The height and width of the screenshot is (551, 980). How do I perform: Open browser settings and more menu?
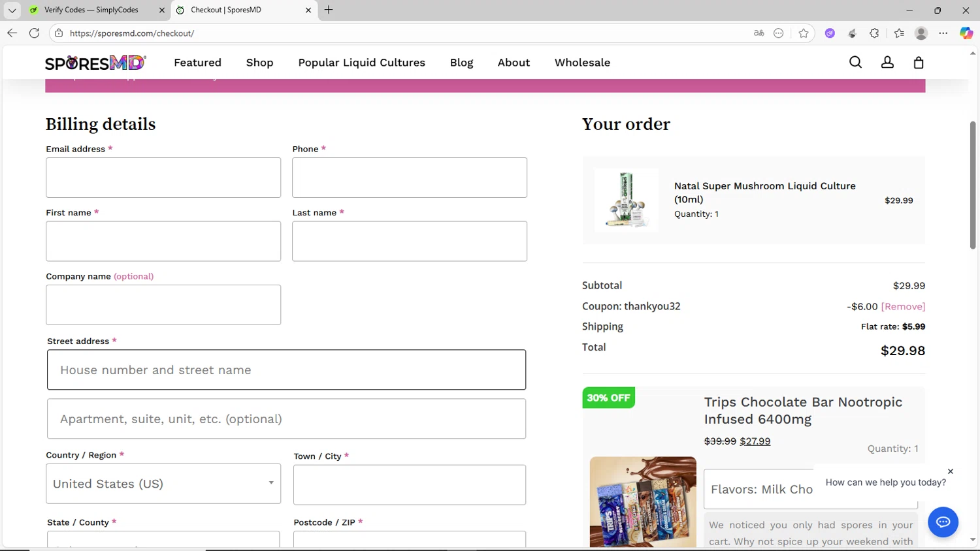point(943,33)
